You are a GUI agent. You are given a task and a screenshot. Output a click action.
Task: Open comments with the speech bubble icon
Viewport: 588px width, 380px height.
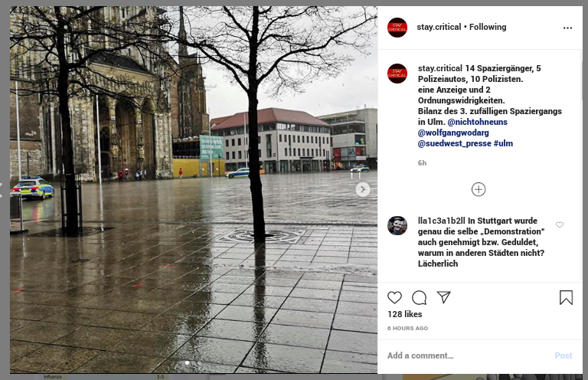tap(420, 298)
